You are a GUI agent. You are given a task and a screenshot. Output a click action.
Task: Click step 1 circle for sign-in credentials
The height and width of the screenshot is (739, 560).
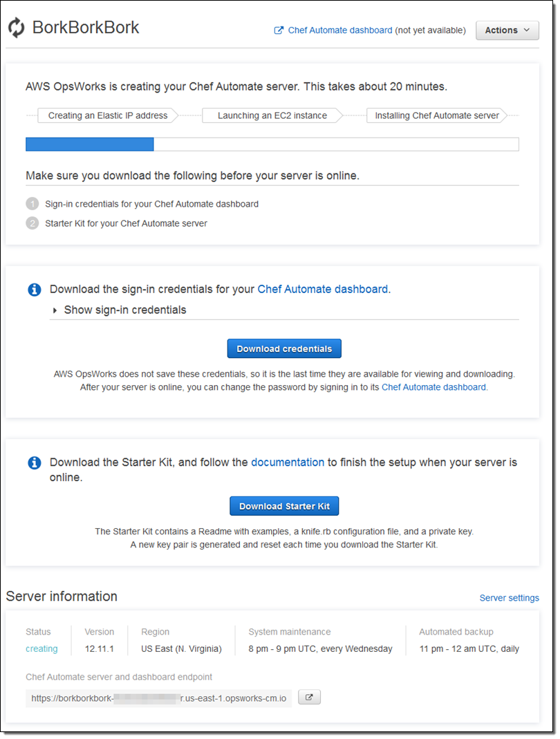[32, 204]
